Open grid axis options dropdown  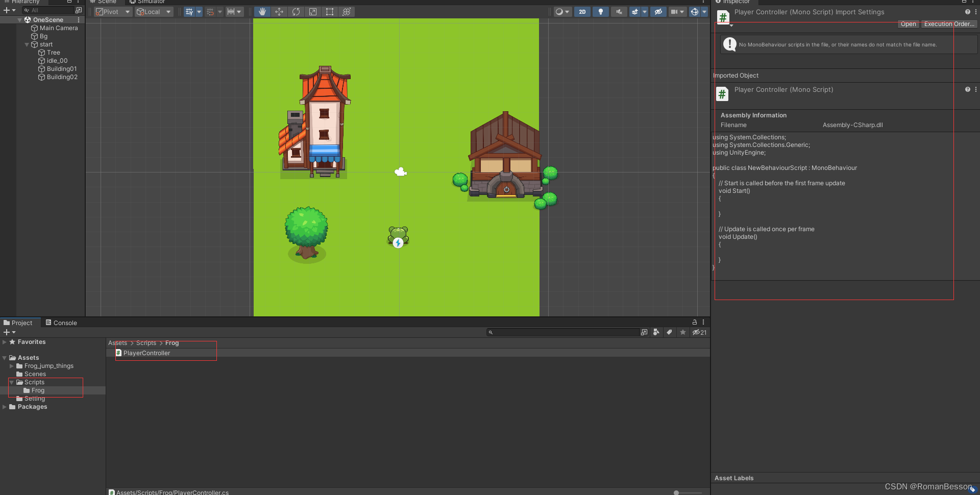pyautogui.click(x=199, y=12)
